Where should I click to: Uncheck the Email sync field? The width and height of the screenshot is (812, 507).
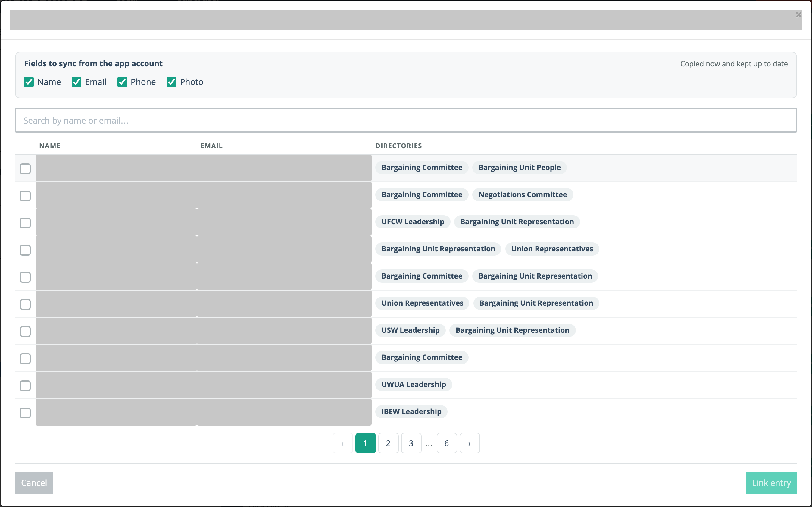77,82
